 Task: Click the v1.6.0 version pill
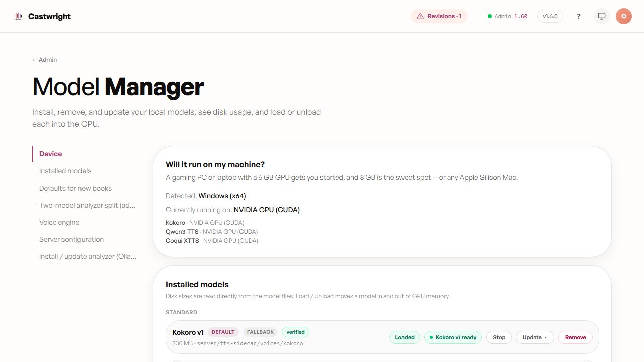pyautogui.click(x=550, y=16)
